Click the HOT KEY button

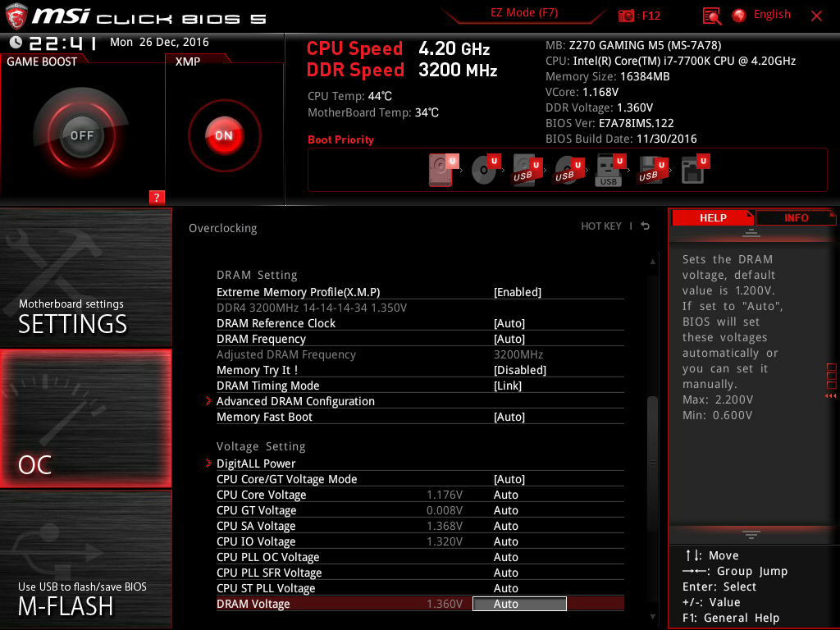[x=601, y=226]
